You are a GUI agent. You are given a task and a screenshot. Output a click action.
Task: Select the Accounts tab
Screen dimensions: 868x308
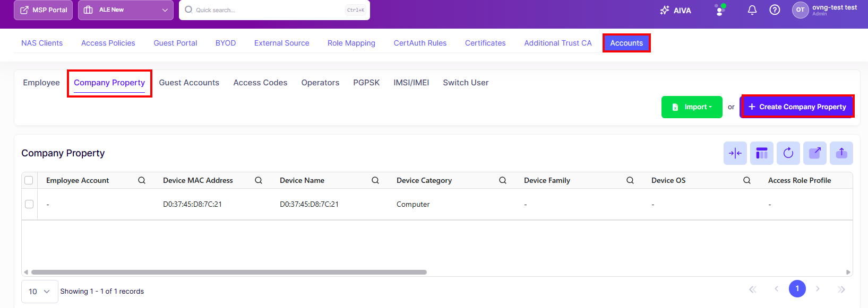coord(626,43)
